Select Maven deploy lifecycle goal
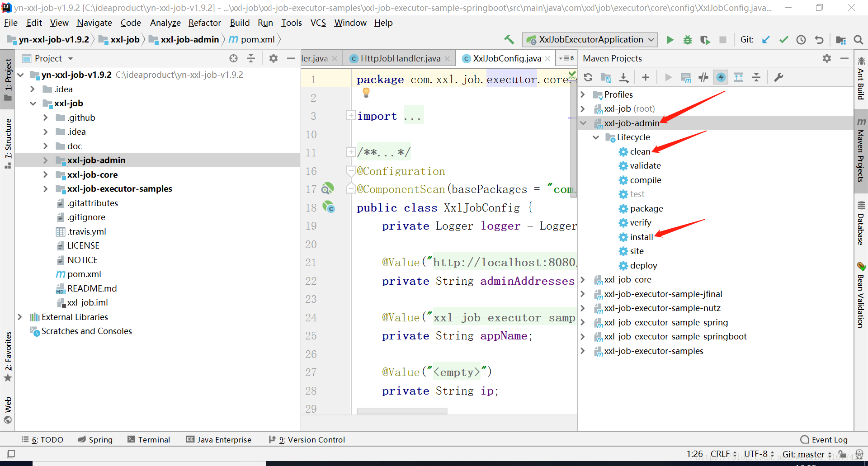 [x=643, y=265]
